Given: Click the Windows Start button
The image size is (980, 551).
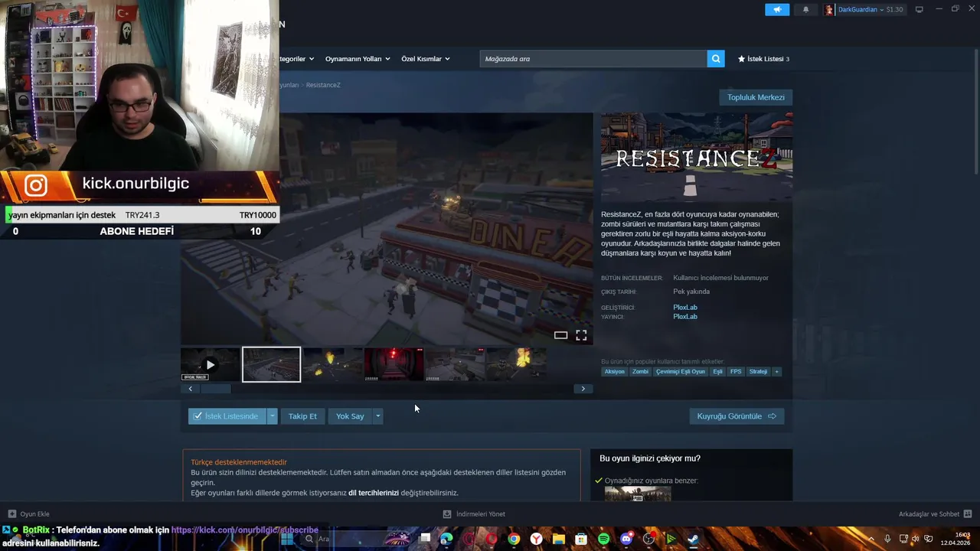Looking at the screenshot, I should [287, 539].
